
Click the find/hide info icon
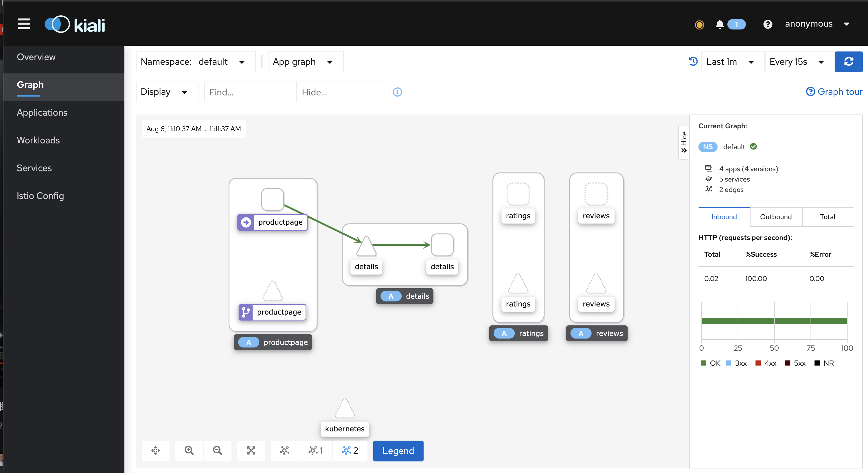pyautogui.click(x=398, y=92)
